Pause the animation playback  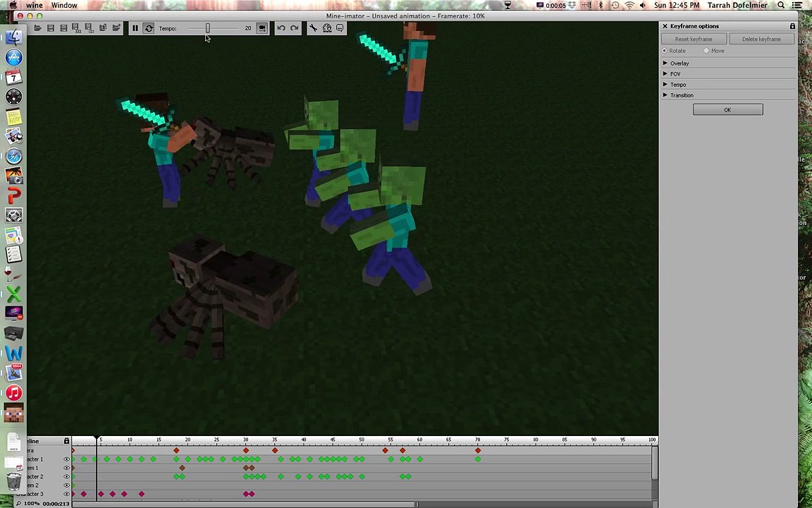click(135, 28)
